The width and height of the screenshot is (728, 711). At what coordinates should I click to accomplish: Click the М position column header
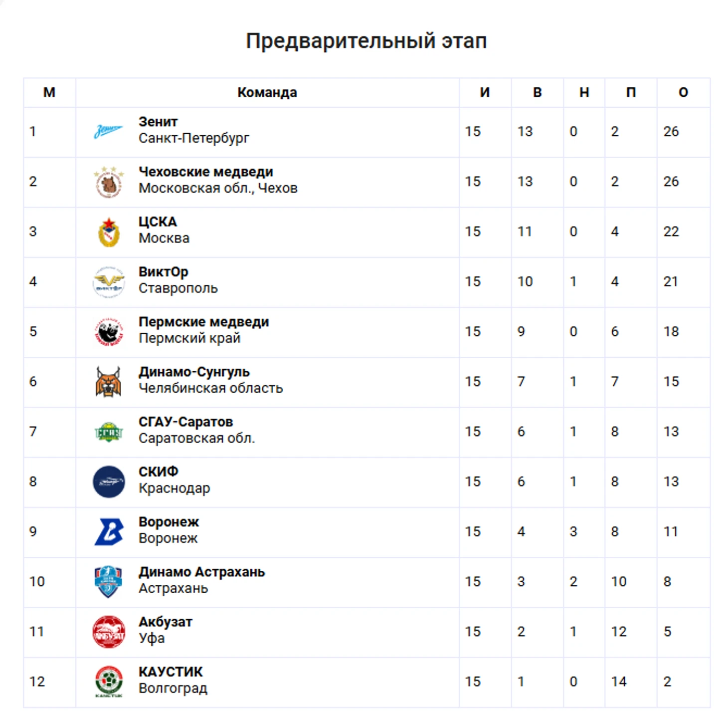49,92
